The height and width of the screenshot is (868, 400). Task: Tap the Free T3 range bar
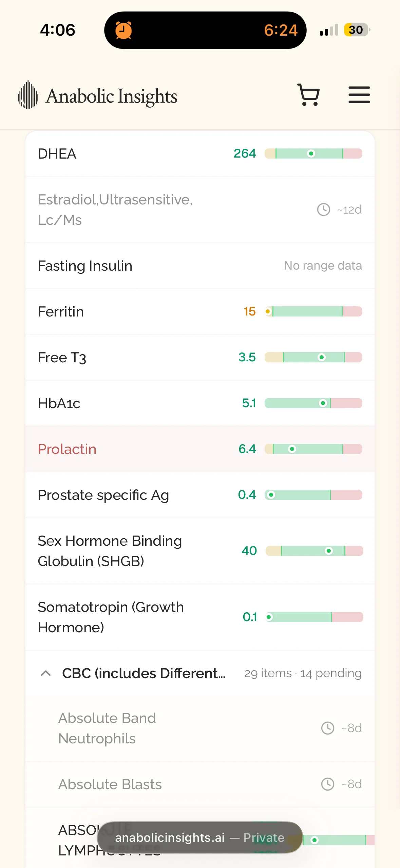pyautogui.click(x=313, y=357)
